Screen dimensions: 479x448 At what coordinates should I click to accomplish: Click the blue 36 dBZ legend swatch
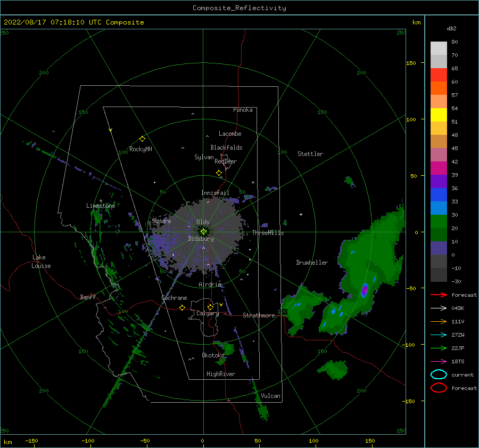pos(439,194)
